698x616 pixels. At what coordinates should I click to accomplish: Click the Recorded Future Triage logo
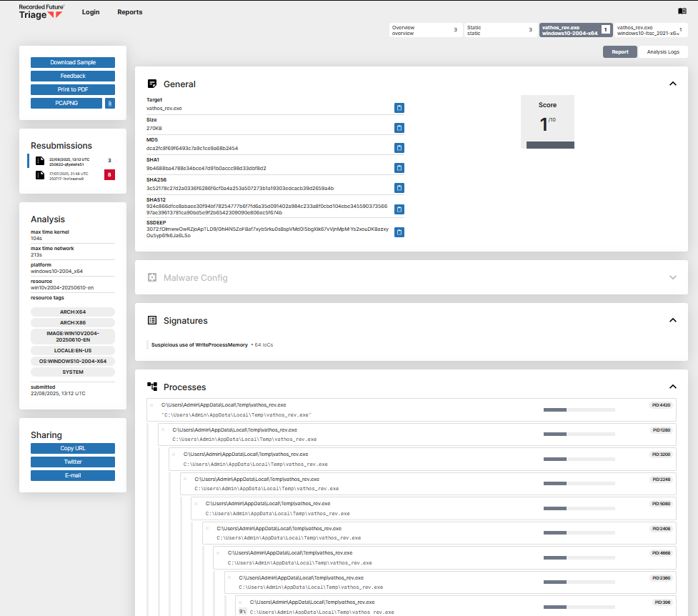(41, 12)
